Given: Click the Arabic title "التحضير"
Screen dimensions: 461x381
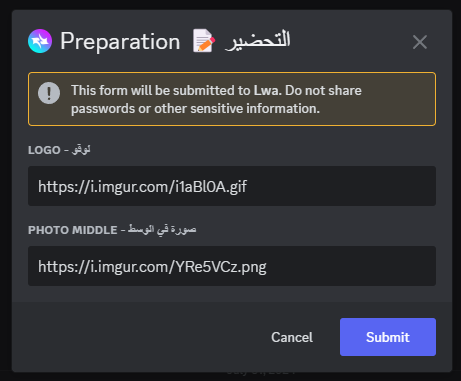Looking at the screenshot, I should [x=257, y=41].
